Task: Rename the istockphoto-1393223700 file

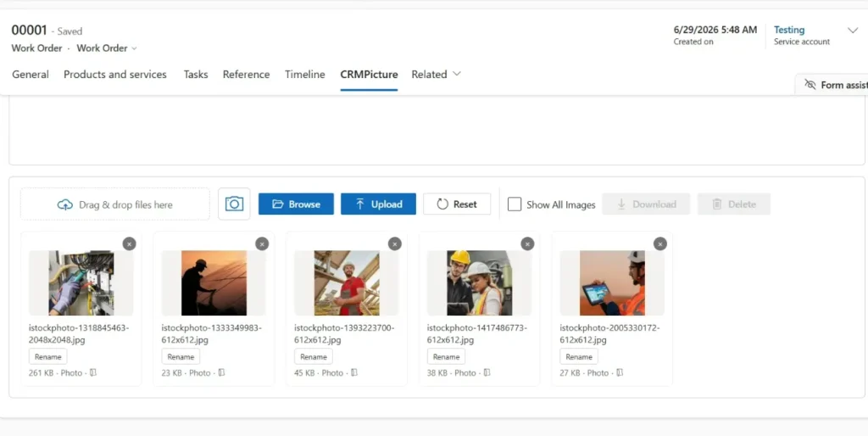Action: (x=314, y=357)
